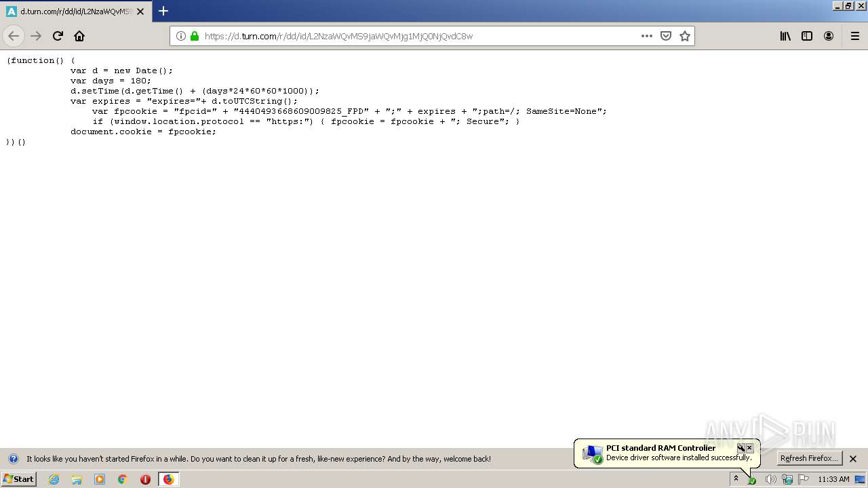Click the volume speaker tray icon
Screen dimensions: 868x488
coord(770,479)
